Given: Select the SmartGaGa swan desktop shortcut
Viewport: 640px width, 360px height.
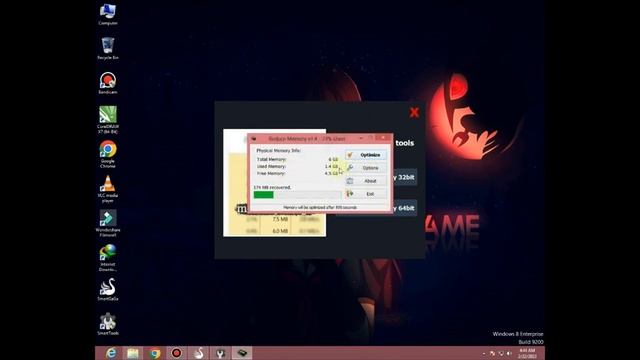Looking at the screenshot, I should (x=108, y=290).
